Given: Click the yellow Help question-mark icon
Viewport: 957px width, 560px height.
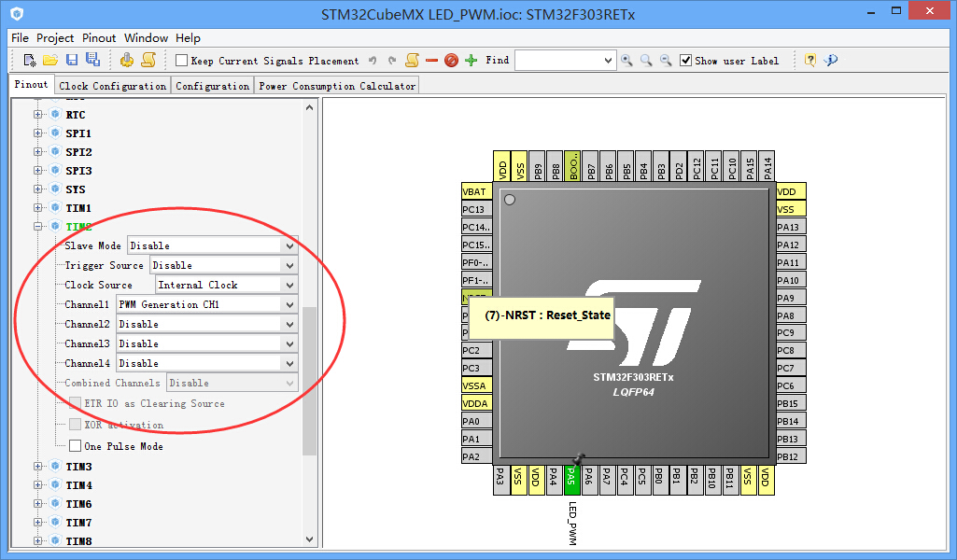Looking at the screenshot, I should [x=809, y=60].
